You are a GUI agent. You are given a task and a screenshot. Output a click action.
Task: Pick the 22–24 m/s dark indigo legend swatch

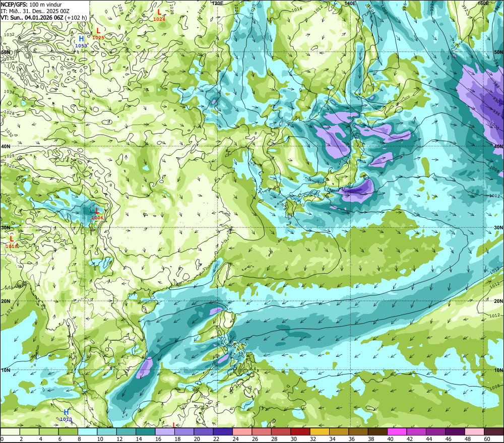tap(223, 432)
